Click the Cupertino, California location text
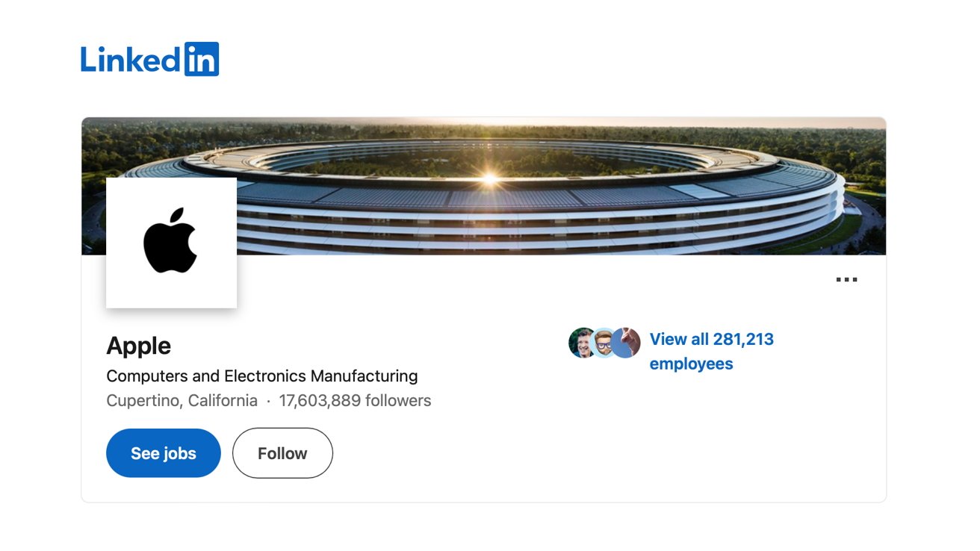 [182, 400]
